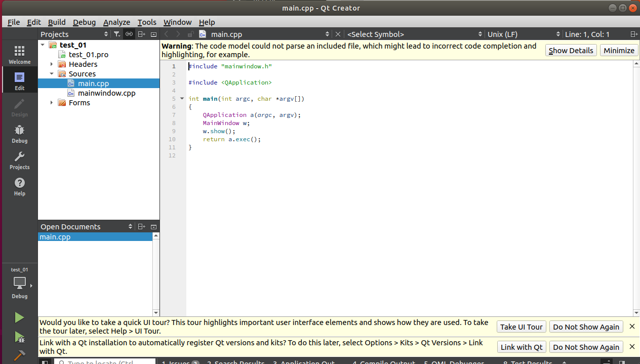Click the Open Documents scrollbar up arrow
This screenshot has height=364, width=640.
pyautogui.click(x=156, y=236)
